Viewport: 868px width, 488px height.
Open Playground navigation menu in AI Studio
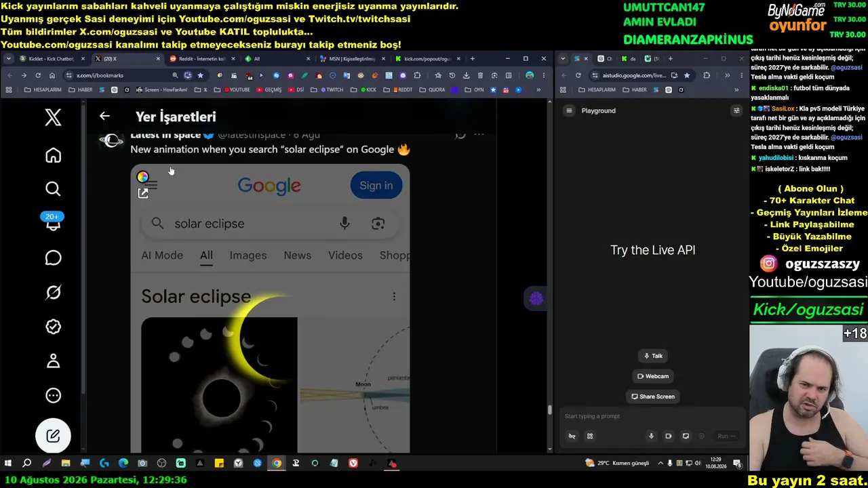click(x=570, y=110)
